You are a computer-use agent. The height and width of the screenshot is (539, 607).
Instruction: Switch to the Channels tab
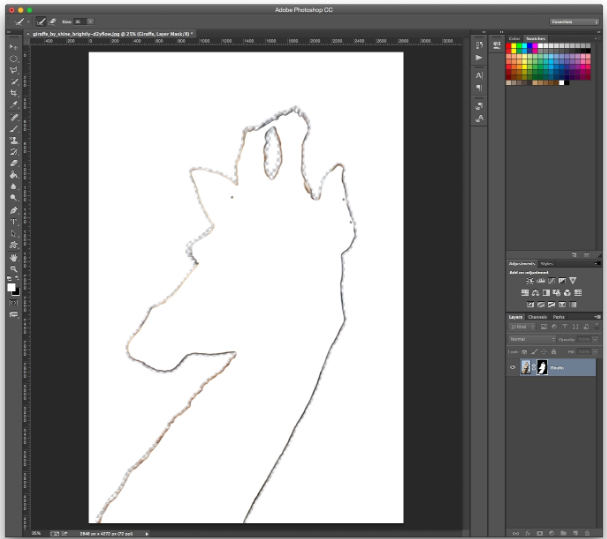click(x=537, y=317)
